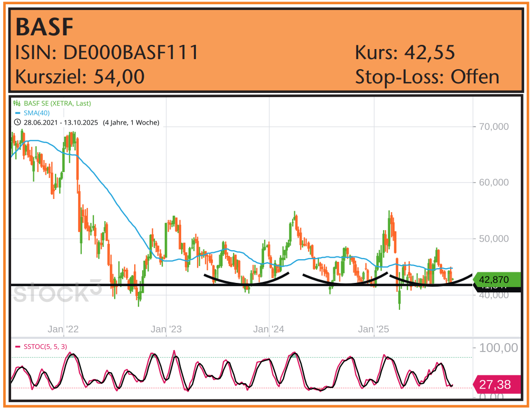Click the pink SSTOC legend marker
The image size is (532, 408).
point(17,347)
